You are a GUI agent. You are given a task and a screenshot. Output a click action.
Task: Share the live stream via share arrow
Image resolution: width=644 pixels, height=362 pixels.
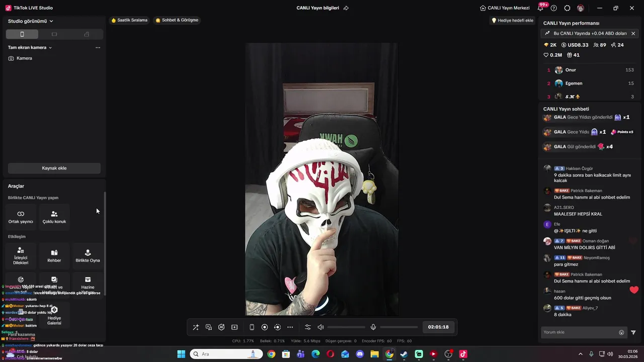[346, 8]
